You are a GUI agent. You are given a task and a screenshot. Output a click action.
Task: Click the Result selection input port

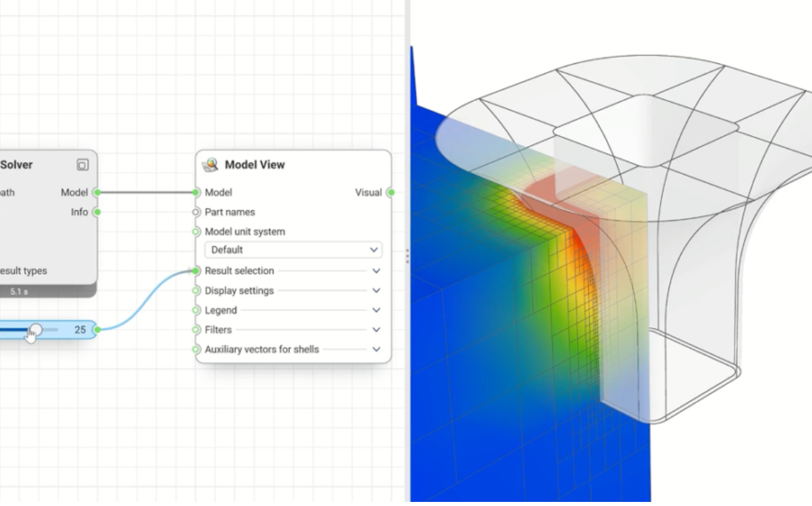click(x=197, y=271)
